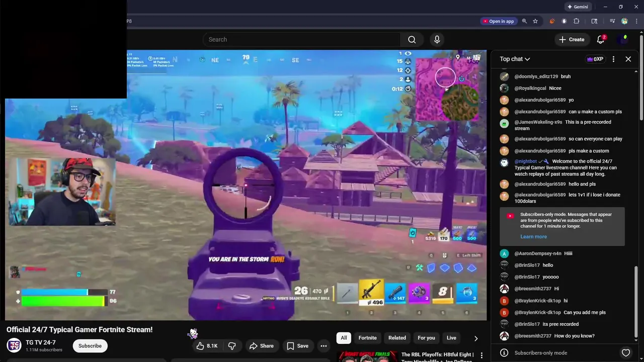The width and height of the screenshot is (644, 362).
Task: Open the browser zoom magnifier icon
Action: point(524,21)
